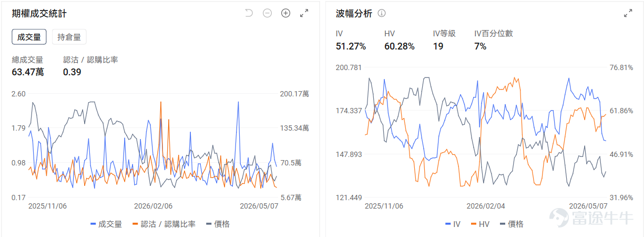The height and width of the screenshot is (237, 644).
Task: Click the IV百分位數 label
Action: tap(494, 33)
